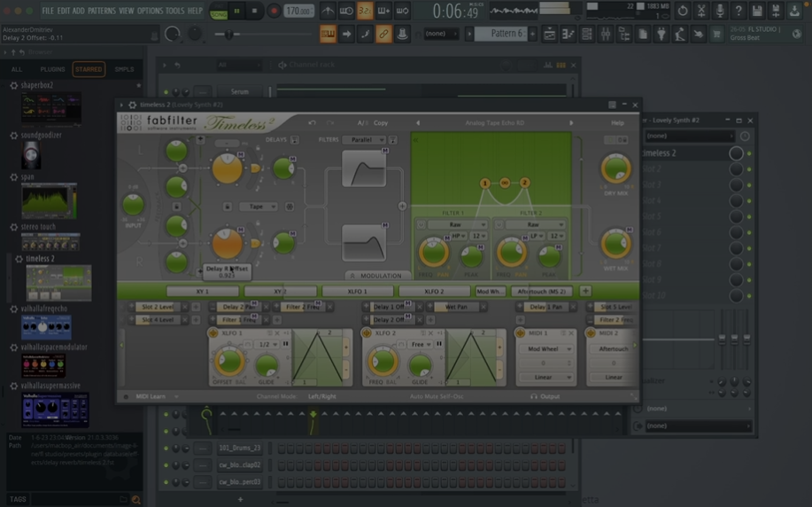812x507 pixels.
Task: Click the Dry Mix knob
Action: [x=615, y=168]
